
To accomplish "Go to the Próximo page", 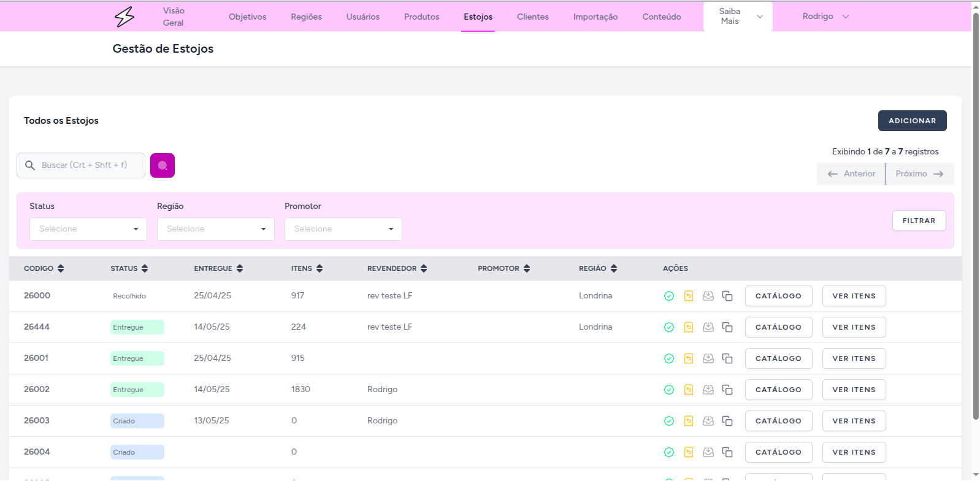I will click(x=920, y=174).
